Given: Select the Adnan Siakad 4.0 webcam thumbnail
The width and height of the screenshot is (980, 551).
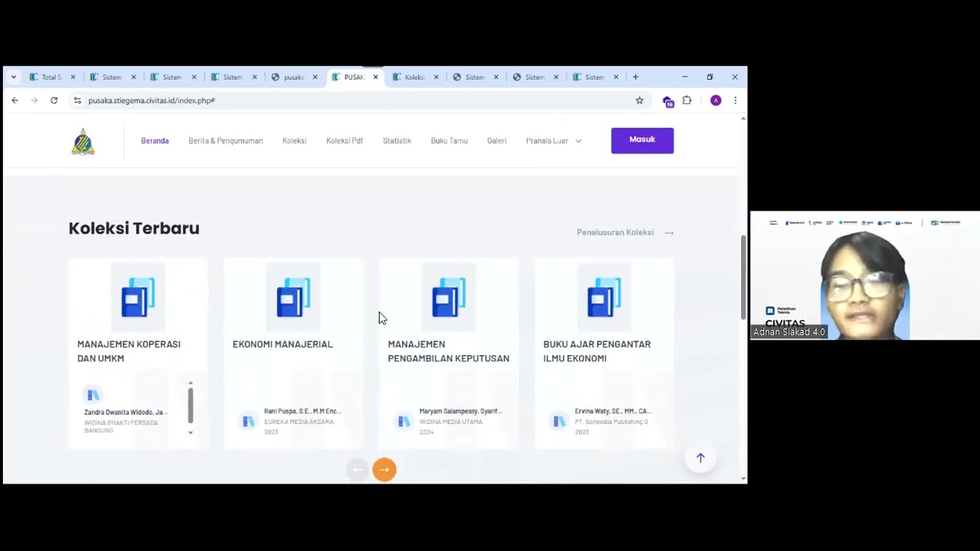Looking at the screenshot, I should click(x=865, y=275).
